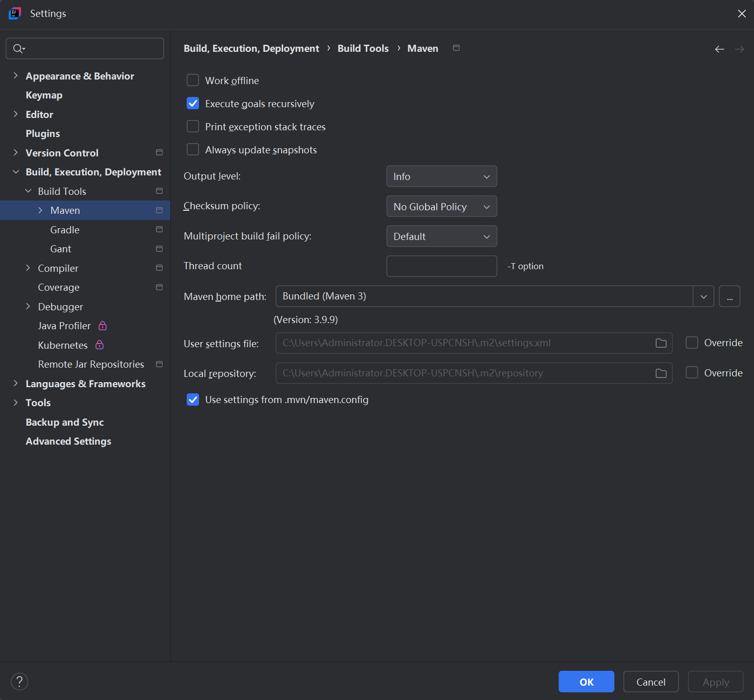Click the Thread count input field

click(x=442, y=266)
